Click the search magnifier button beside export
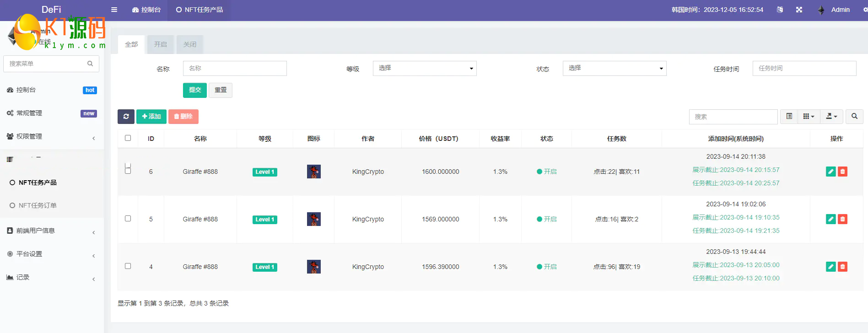This screenshot has height=333, width=868. (854, 117)
